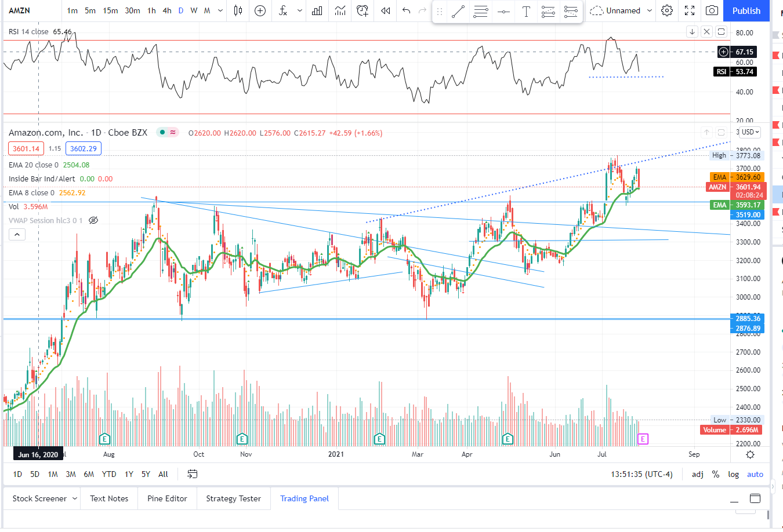Expand the layout name dropdown arrow
Screen dimensions: 783x532
tap(650, 10)
